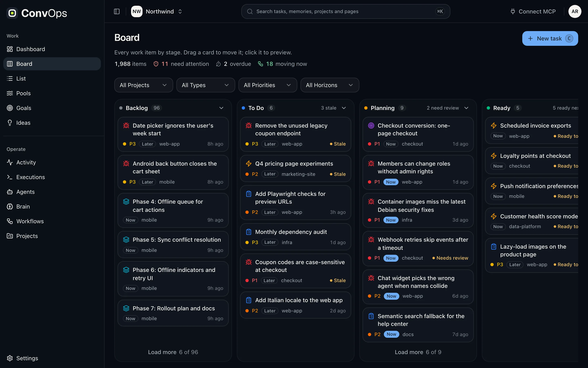Click the Connect MCP button label
Image resolution: width=588 pixels, height=368 pixels.
coord(537,11)
